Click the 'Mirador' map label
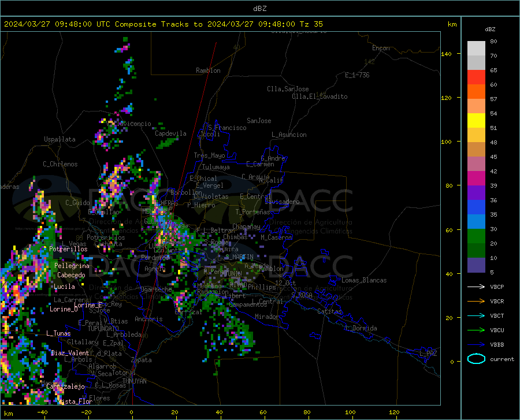 (x=266, y=317)
